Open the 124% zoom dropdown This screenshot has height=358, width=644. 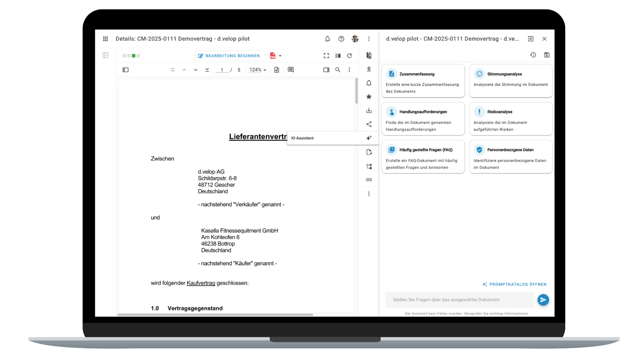coord(258,70)
